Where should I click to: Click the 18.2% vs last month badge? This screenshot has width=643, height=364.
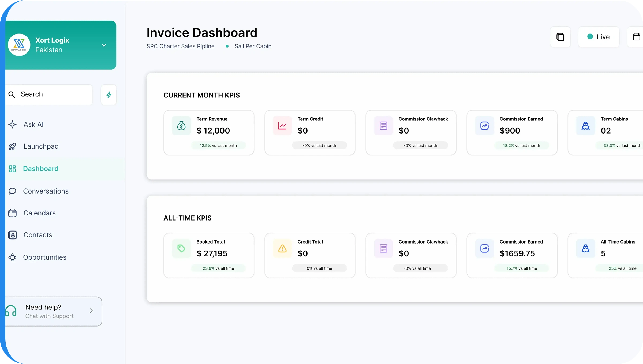(x=521, y=146)
